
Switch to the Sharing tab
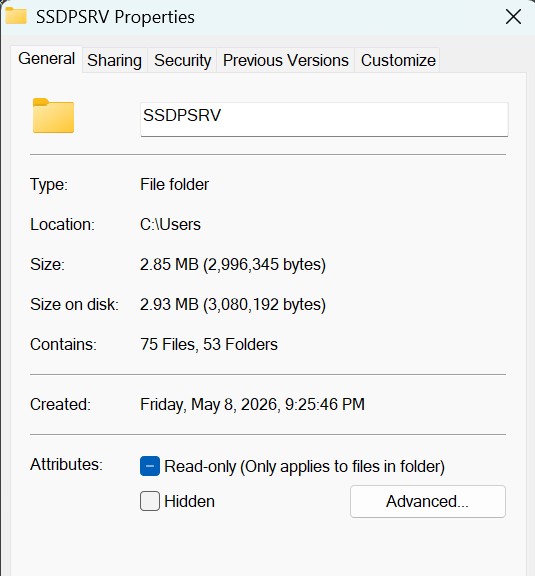pyautogui.click(x=115, y=60)
